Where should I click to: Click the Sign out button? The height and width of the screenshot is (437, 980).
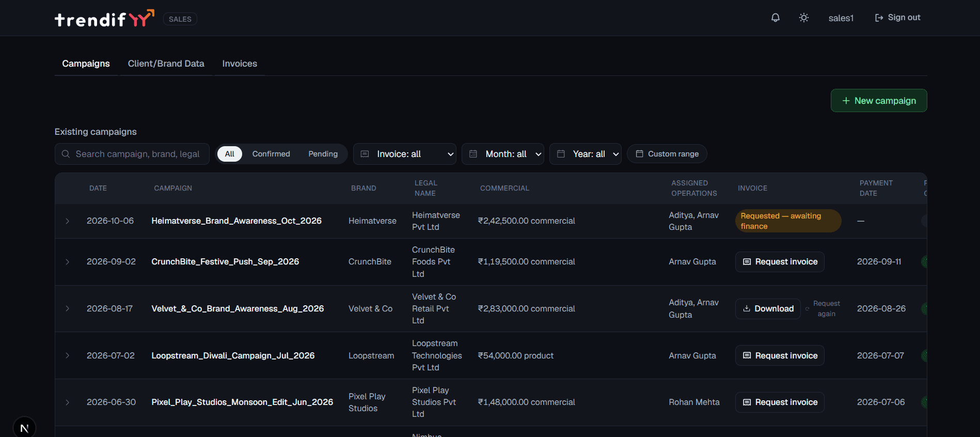(897, 18)
